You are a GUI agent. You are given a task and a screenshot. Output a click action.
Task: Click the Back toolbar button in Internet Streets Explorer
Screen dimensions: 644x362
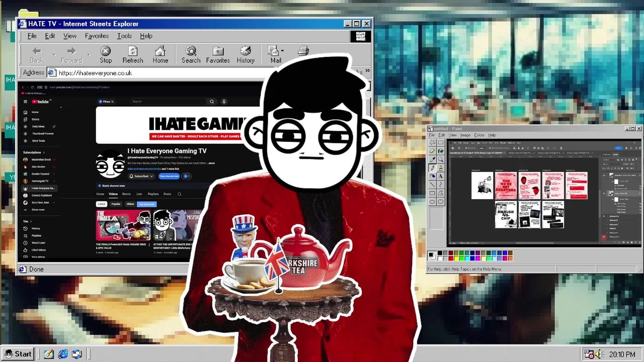coord(36,55)
